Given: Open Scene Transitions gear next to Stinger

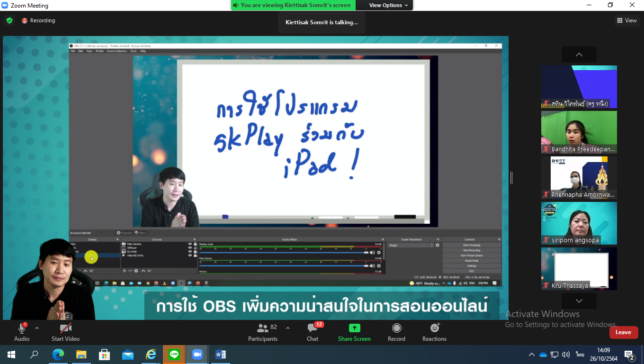Looking at the screenshot, I should (x=438, y=245).
